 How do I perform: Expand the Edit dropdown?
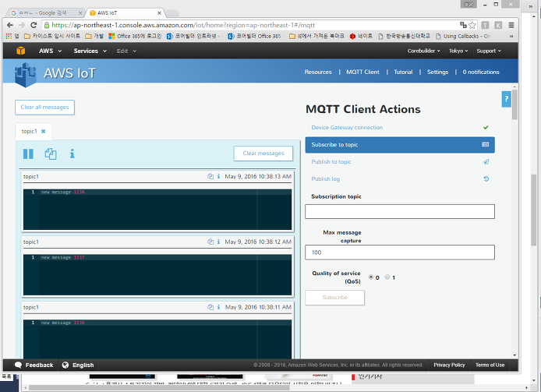[x=126, y=51]
